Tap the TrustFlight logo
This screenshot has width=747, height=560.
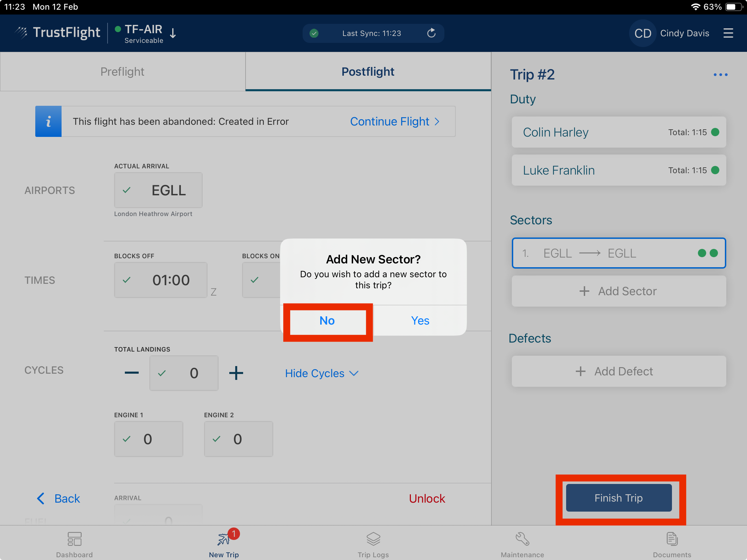coord(57,33)
